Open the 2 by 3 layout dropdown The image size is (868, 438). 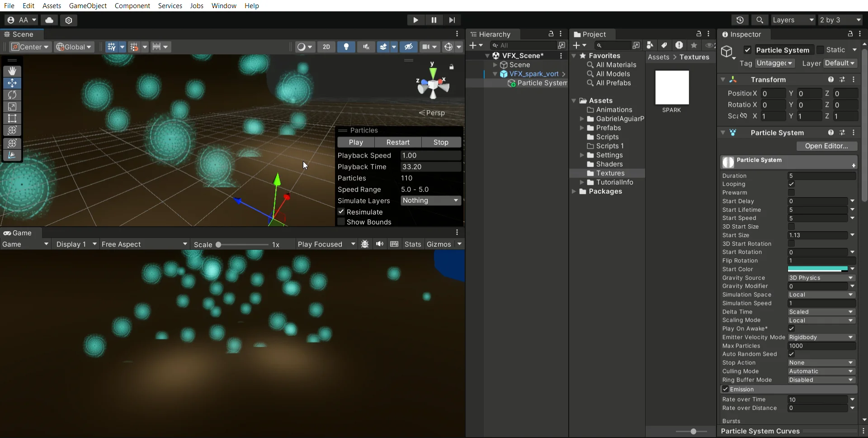pyautogui.click(x=840, y=20)
